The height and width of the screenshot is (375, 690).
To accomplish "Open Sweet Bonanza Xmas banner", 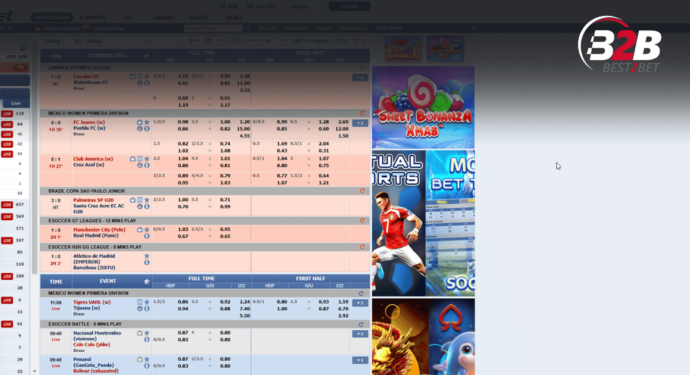I will point(423,107).
